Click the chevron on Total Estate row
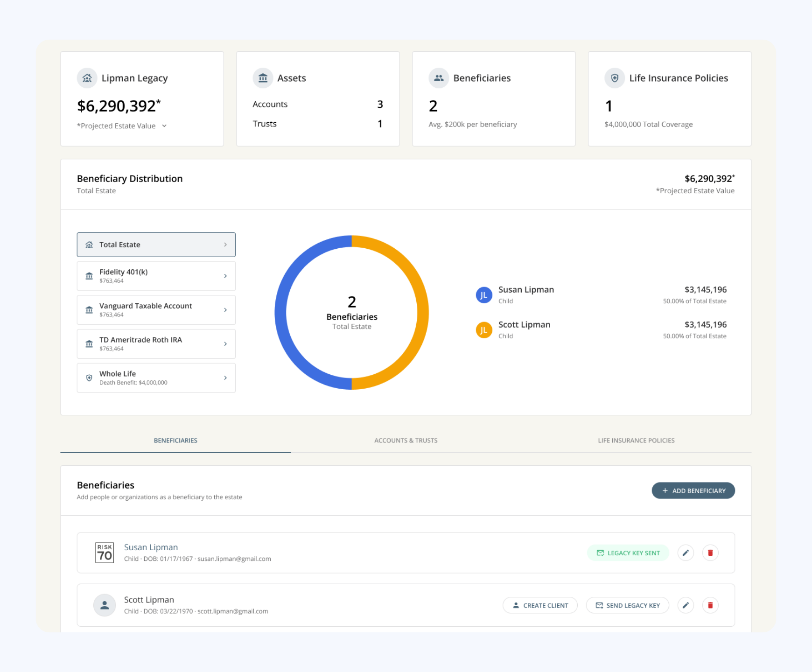 point(225,245)
